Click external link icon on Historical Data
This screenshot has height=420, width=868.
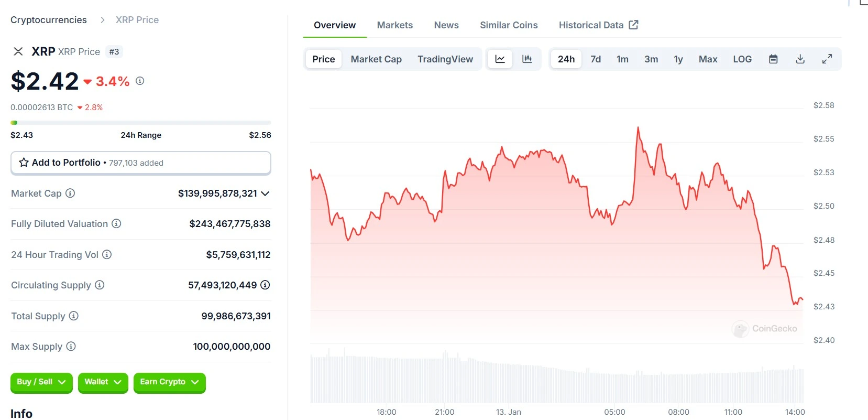point(633,25)
